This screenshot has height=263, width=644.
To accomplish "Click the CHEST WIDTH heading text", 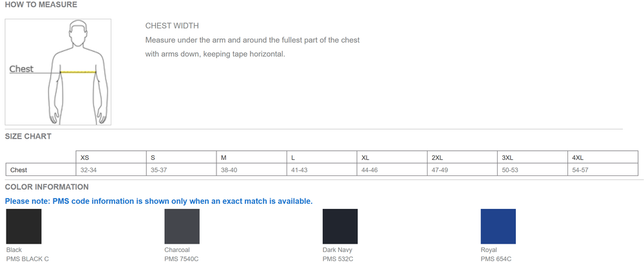I will pos(172,26).
